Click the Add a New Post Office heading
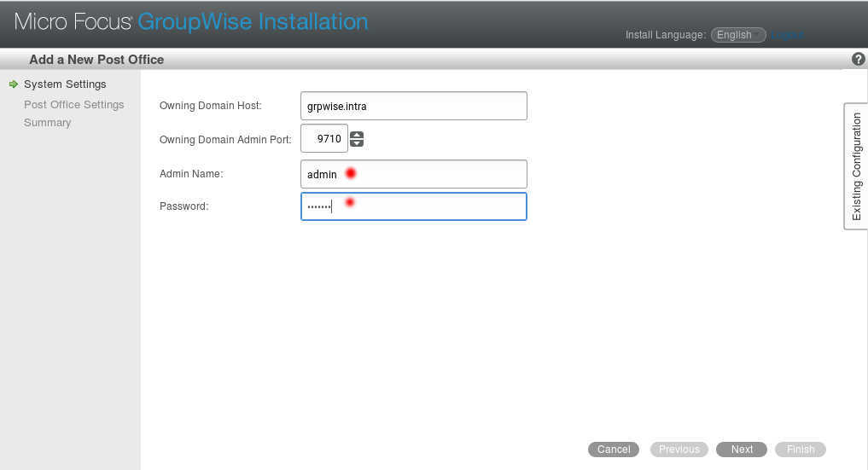Image resolution: width=868 pixels, height=470 pixels. [96, 59]
